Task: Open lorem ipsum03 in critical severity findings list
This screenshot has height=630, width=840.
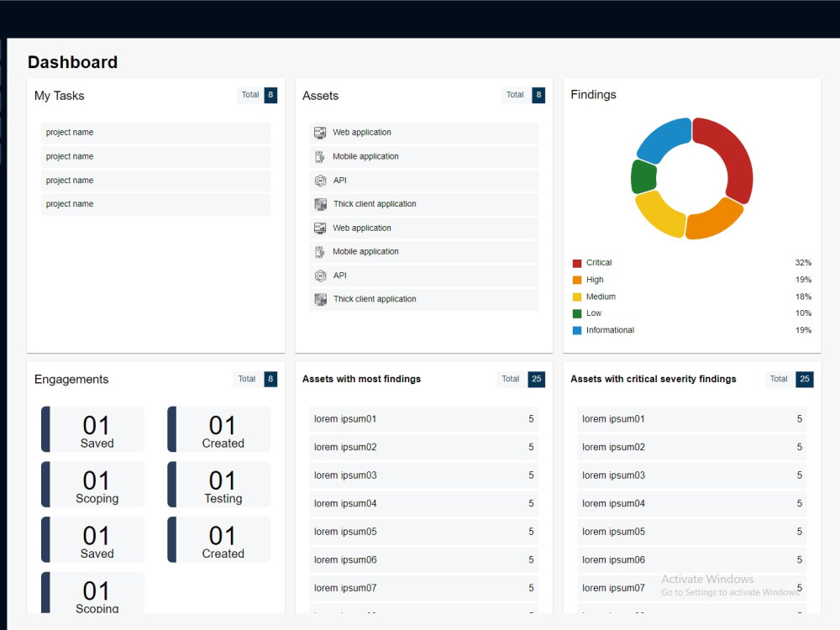Action: 692,475
